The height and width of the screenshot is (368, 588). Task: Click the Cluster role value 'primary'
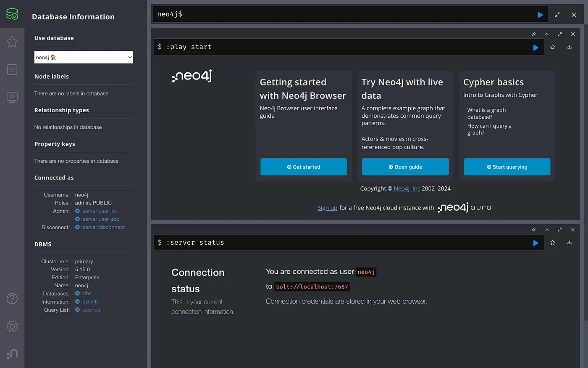[84, 262]
